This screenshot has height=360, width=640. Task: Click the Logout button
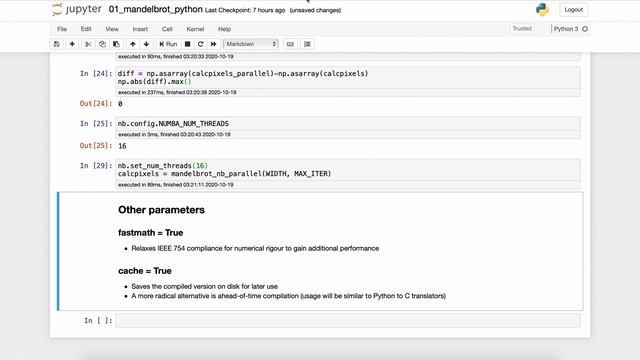[573, 10]
